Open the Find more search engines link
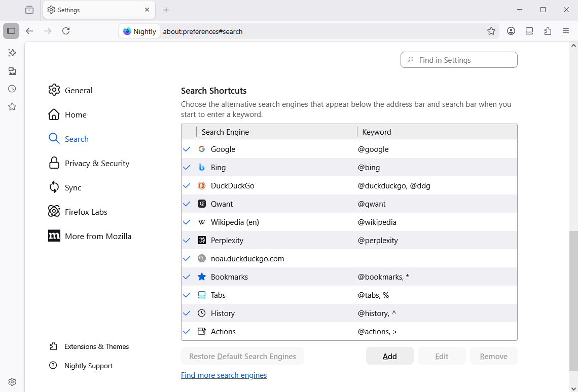Image resolution: width=578 pixels, height=392 pixels. (224, 375)
